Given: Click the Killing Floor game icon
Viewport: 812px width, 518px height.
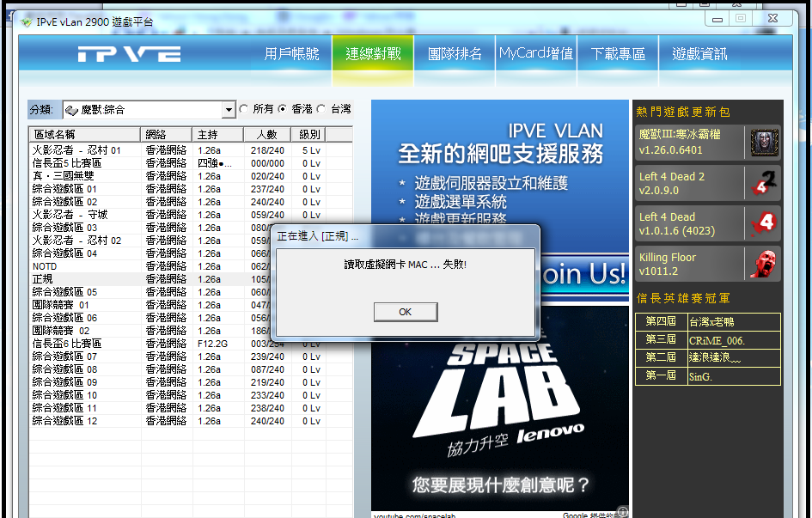Looking at the screenshot, I should click(765, 264).
